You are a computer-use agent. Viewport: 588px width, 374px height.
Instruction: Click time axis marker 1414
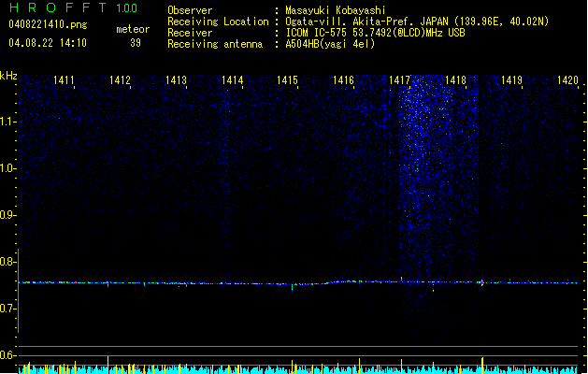(x=232, y=80)
